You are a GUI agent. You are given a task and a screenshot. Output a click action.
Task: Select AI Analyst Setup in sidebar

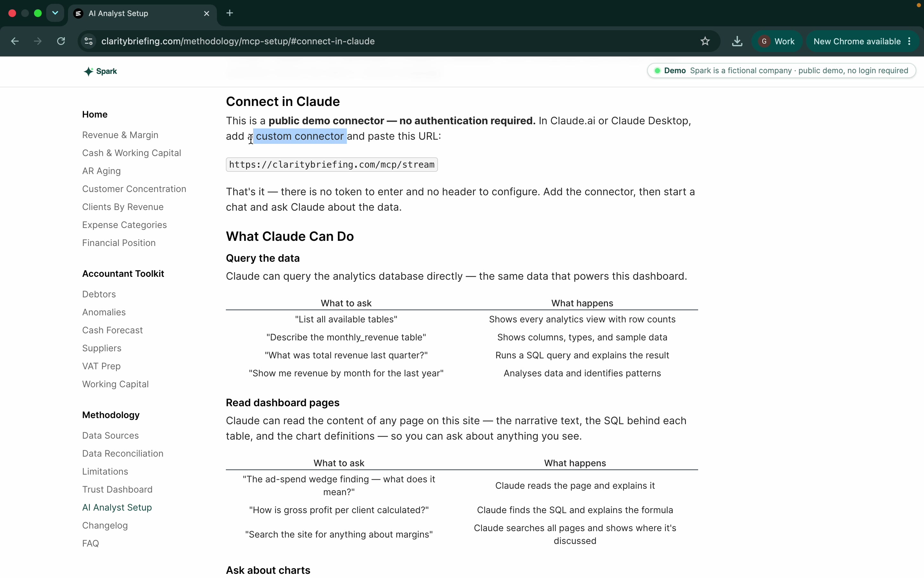click(x=117, y=508)
